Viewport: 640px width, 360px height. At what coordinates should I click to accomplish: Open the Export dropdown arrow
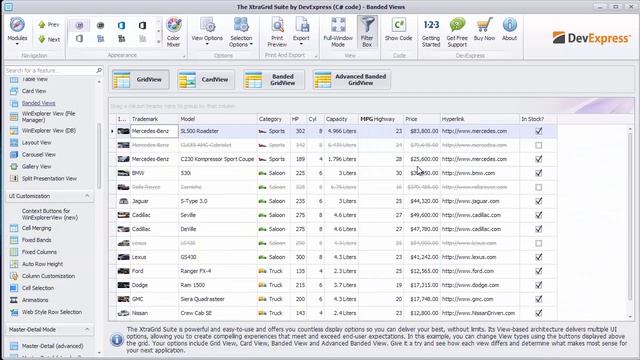click(301, 44)
